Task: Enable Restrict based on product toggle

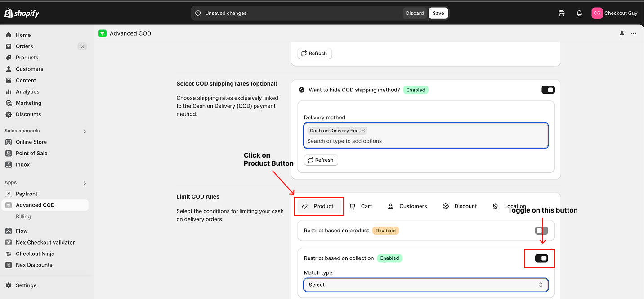Action: [x=541, y=231]
